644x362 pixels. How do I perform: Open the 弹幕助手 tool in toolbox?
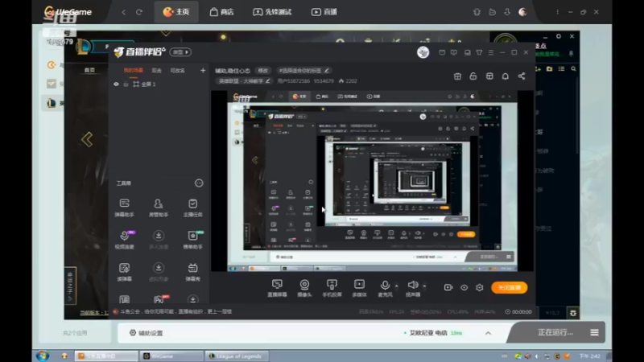tap(124, 208)
